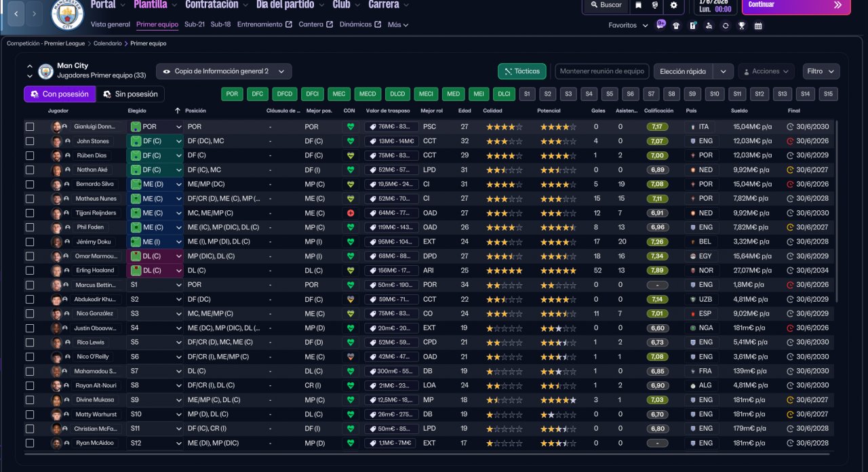Click the Manchester City club crest
This screenshot has width=868, height=472.
point(67,14)
